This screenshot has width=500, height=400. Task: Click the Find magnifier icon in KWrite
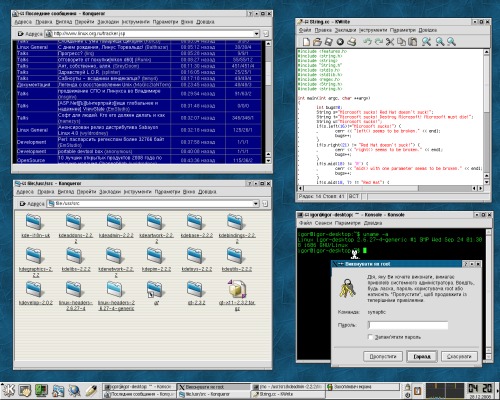pyautogui.click(x=426, y=42)
